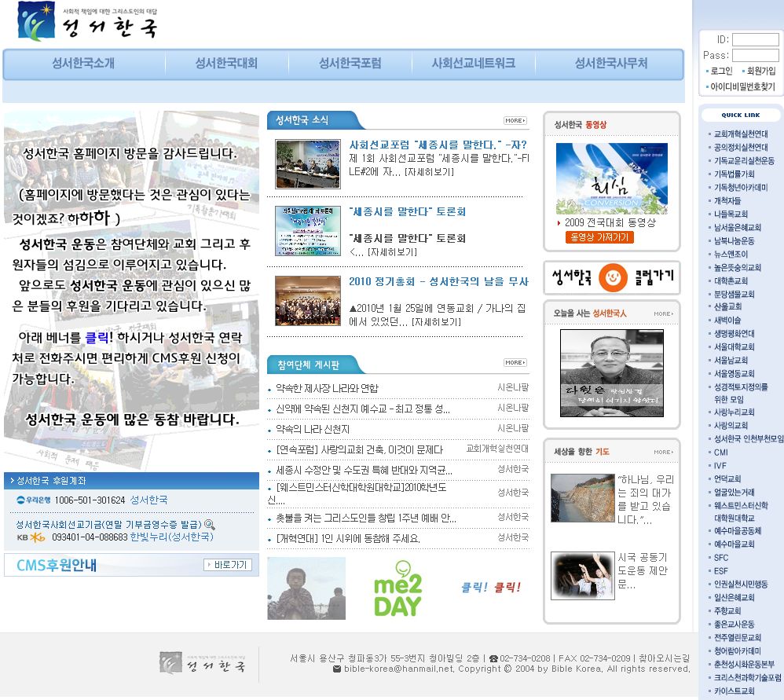Focus the Pass password field

(x=755, y=55)
